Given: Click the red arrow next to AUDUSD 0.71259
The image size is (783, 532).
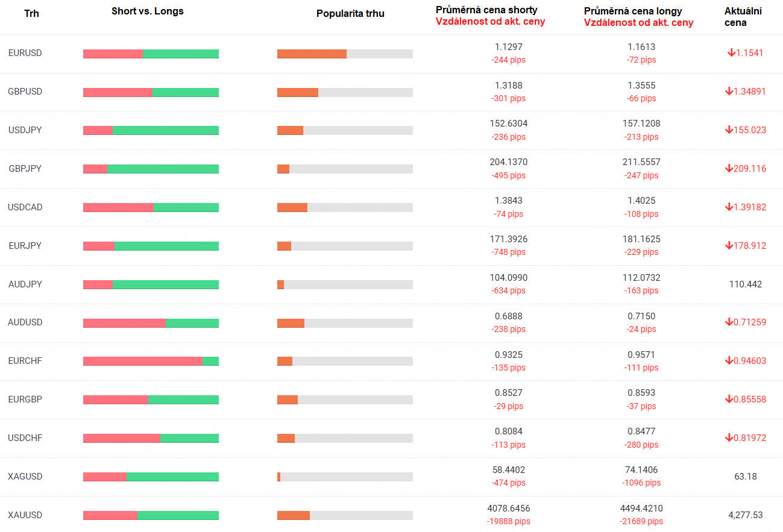Looking at the screenshot, I should 729,322.
